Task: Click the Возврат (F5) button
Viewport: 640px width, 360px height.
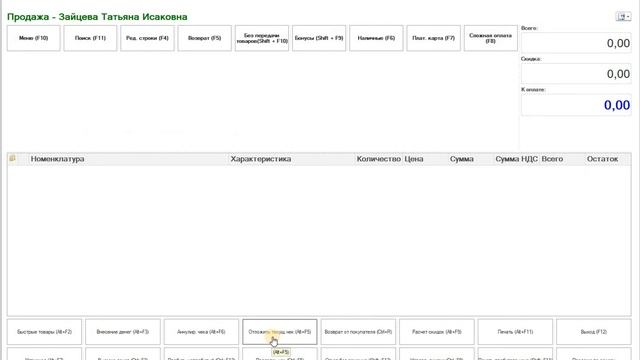Action: coord(204,38)
